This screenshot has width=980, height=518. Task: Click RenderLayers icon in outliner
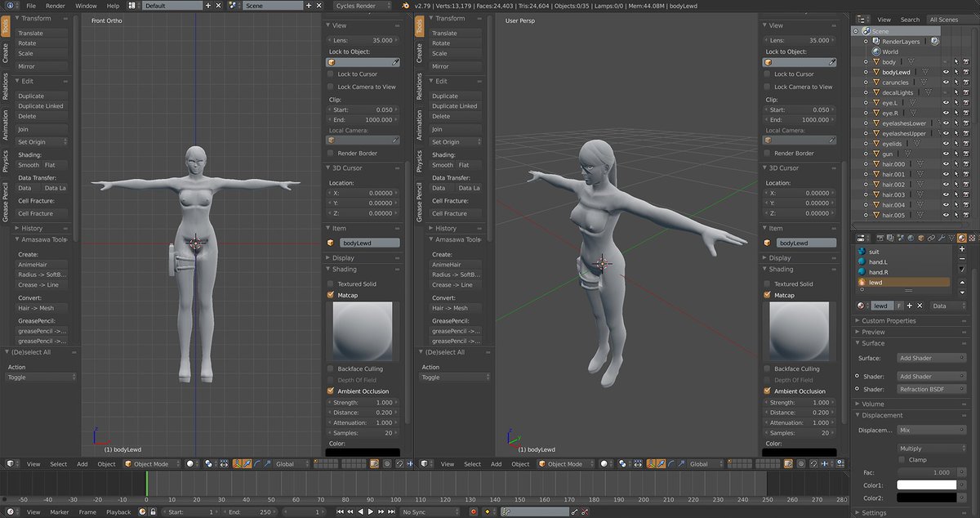(875, 41)
